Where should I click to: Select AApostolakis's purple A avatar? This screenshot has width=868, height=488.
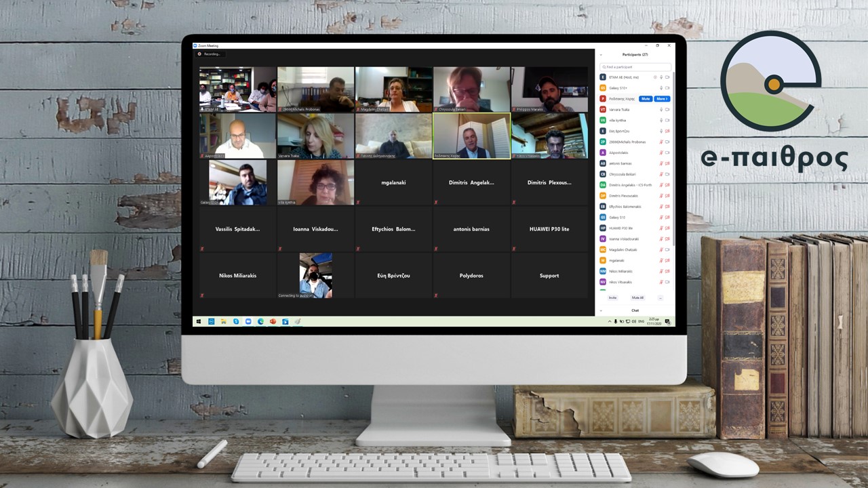pos(603,152)
